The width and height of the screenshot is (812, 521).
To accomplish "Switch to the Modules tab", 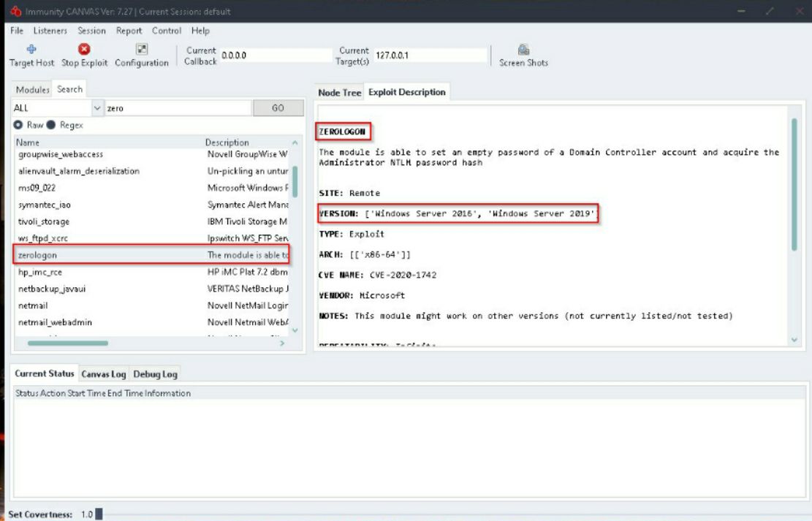I will 32,90.
